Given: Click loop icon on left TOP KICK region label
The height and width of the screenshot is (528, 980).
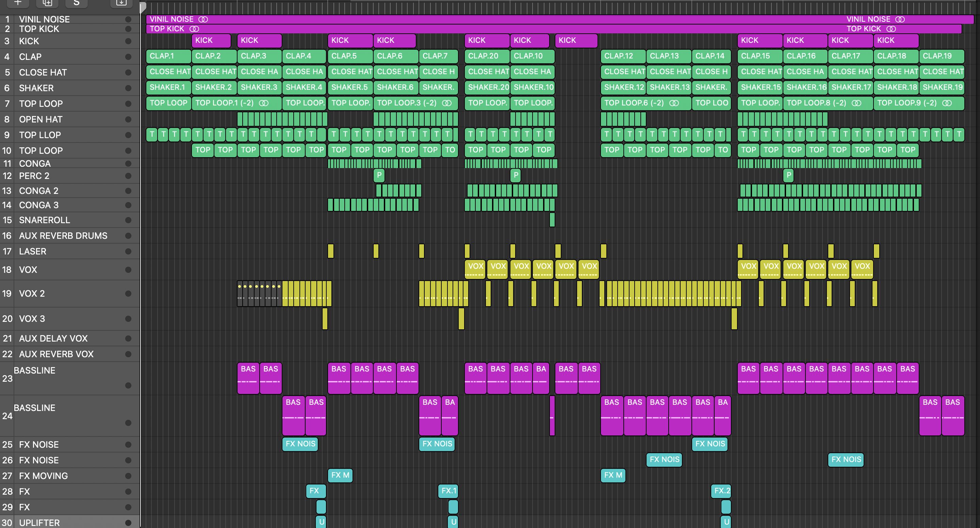Looking at the screenshot, I should (x=194, y=29).
